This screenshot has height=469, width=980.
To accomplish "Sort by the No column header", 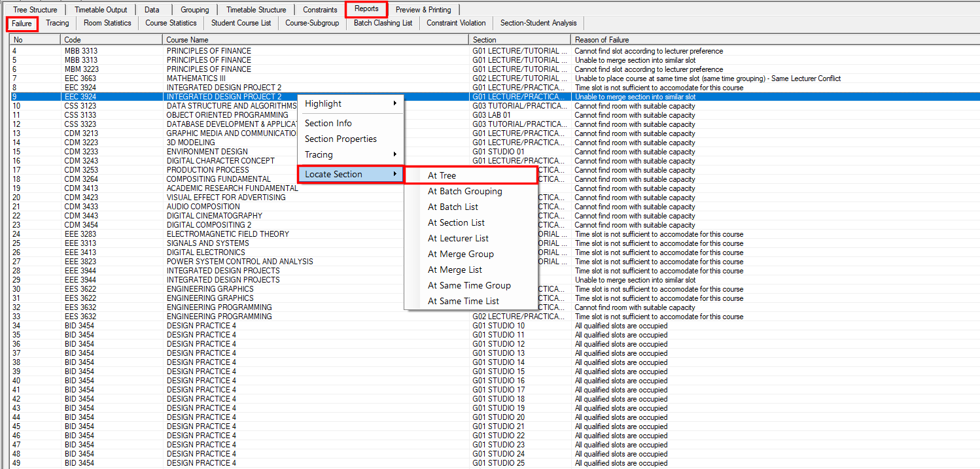I will [x=35, y=40].
